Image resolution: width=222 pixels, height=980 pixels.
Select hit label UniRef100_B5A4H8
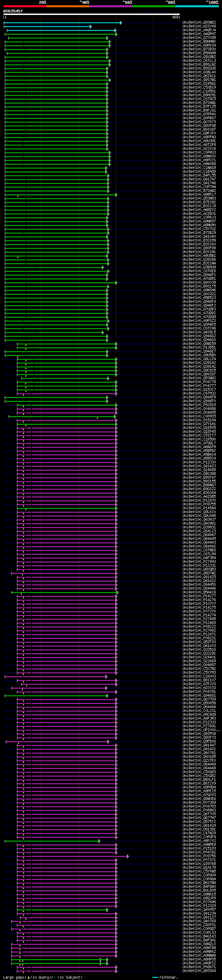[199, 53]
